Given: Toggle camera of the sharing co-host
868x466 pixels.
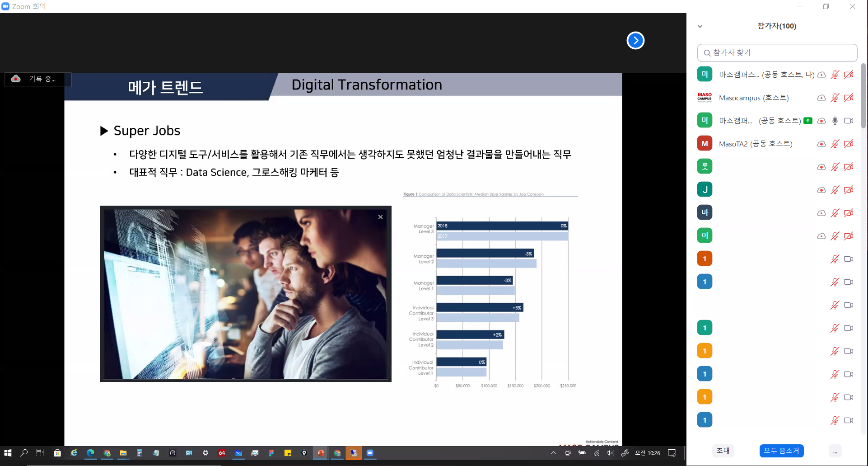Looking at the screenshot, I should [x=849, y=121].
